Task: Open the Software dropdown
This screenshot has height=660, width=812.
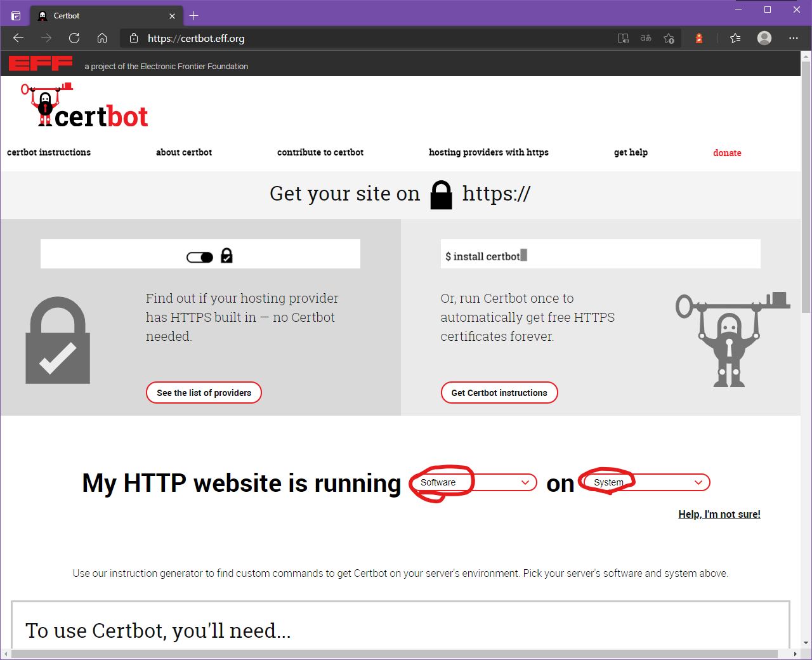Action: [x=473, y=482]
